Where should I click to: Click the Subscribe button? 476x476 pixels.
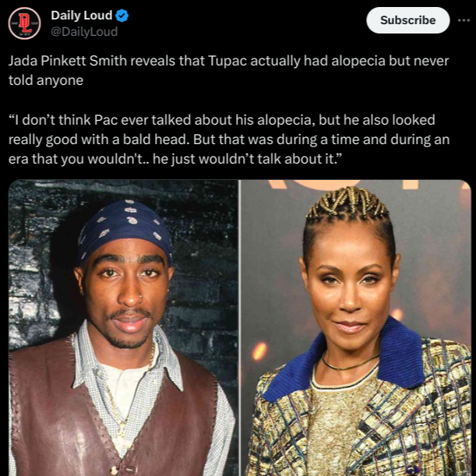[x=407, y=20]
